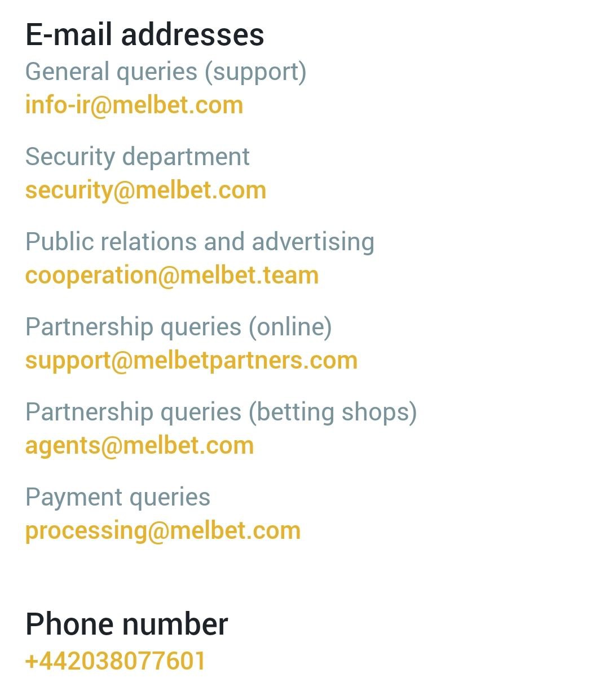
Task: Select the agents@melbet.com email address
Action: (x=139, y=446)
